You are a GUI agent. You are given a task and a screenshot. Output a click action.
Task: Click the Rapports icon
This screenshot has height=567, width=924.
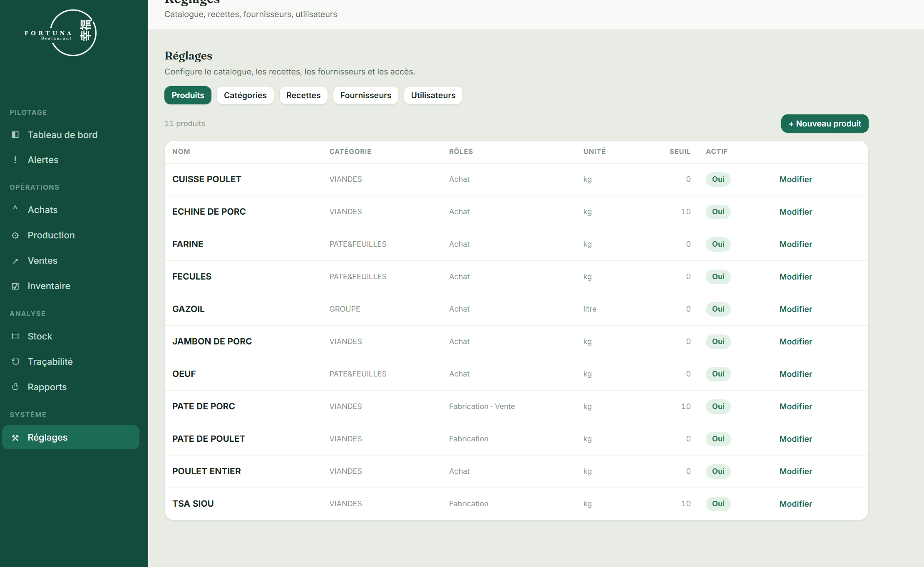pyautogui.click(x=15, y=387)
